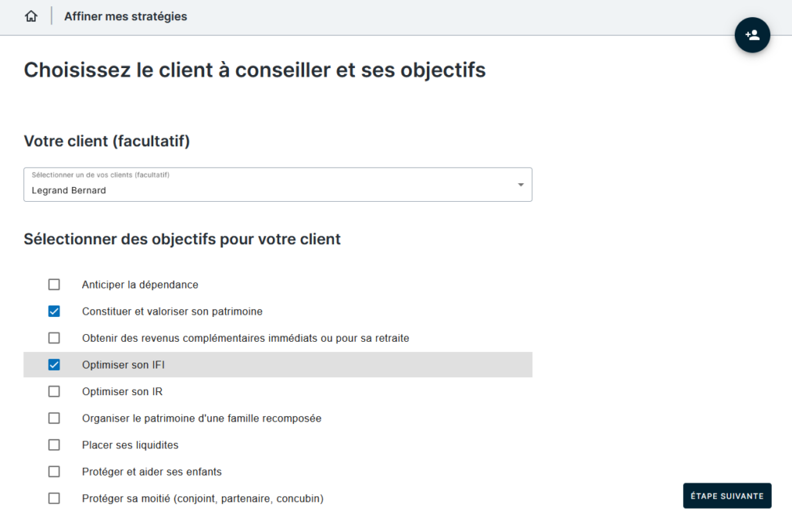The height and width of the screenshot is (532, 792).
Task: Click the home icon in header
Action: [x=31, y=16]
